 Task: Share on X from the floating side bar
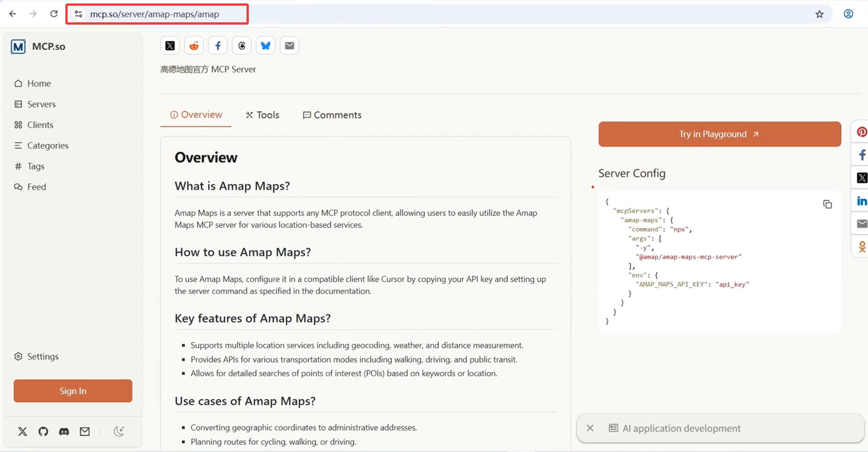click(x=862, y=178)
